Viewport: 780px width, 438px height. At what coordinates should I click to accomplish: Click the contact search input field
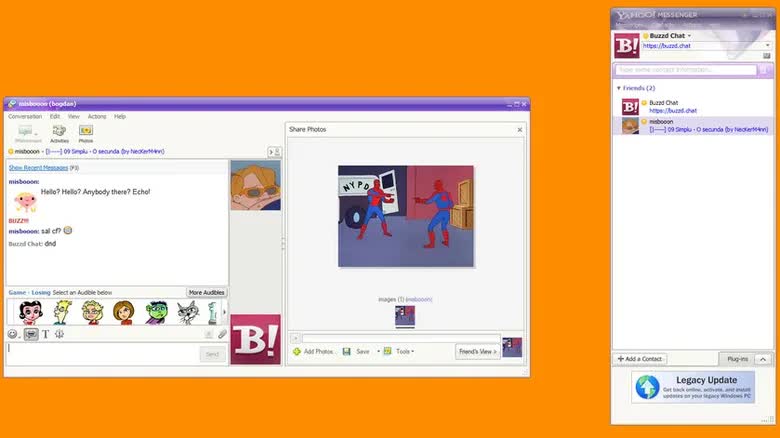click(685, 70)
